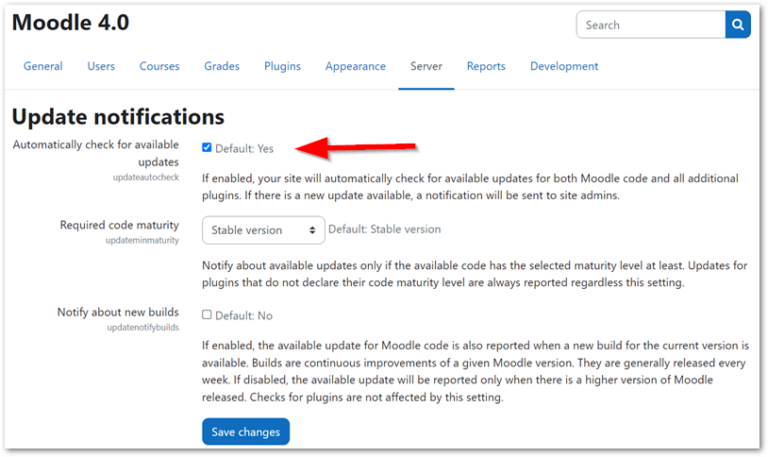Select the Grades tab
The width and height of the screenshot is (768, 457).
pyautogui.click(x=222, y=67)
